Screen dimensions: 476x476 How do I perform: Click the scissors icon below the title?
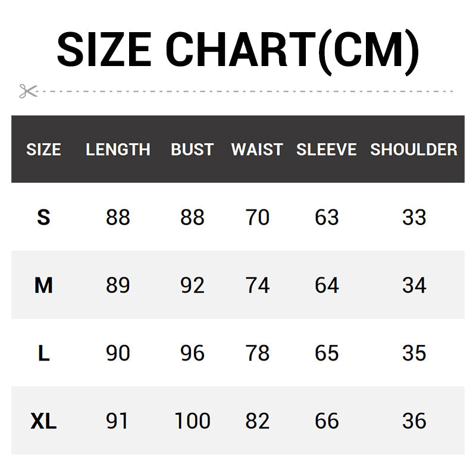pos(27,91)
